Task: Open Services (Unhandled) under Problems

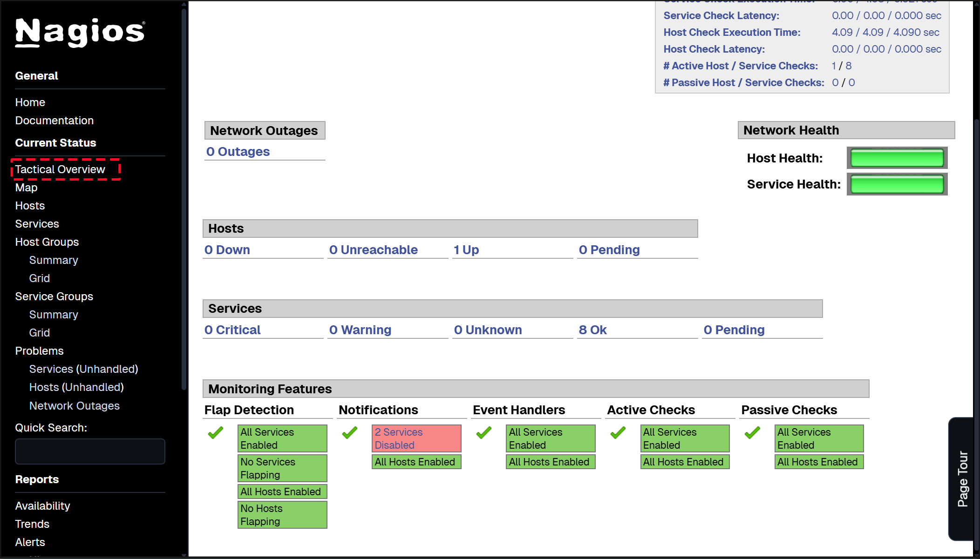Action: (x=83, y=369)
